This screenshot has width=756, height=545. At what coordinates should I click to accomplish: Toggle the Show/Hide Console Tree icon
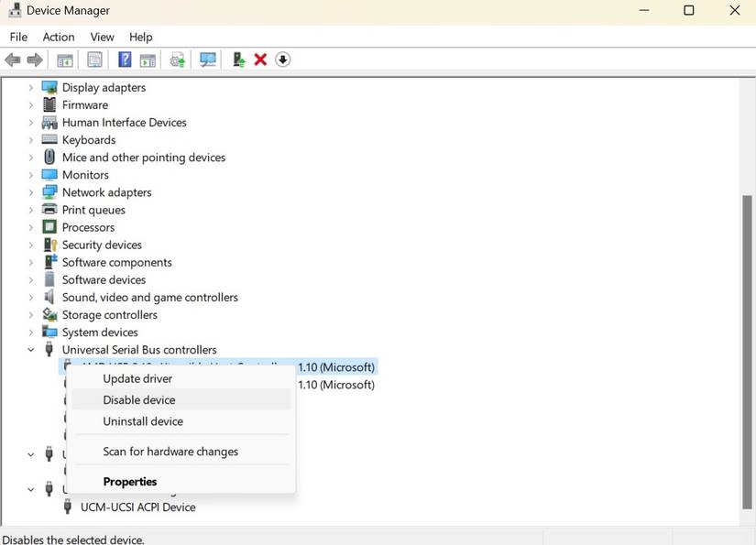pos(64,60)
